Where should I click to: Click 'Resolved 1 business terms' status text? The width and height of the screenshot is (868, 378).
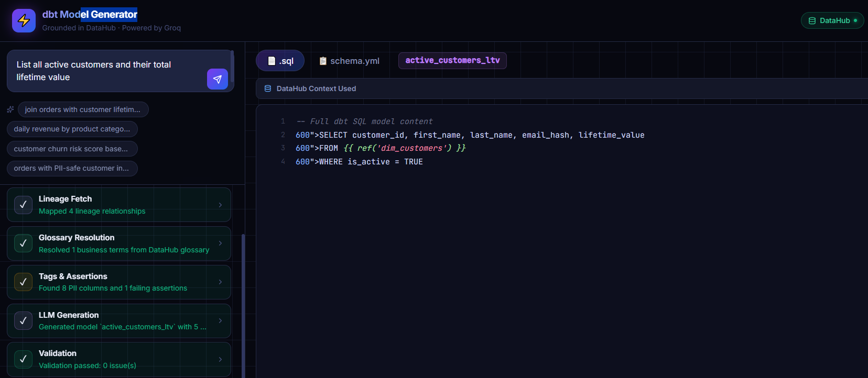click(124, 250)
